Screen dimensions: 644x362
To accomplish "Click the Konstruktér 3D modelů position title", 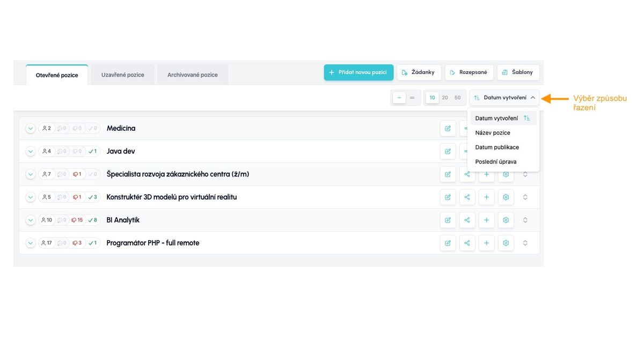I will point(172,197).
